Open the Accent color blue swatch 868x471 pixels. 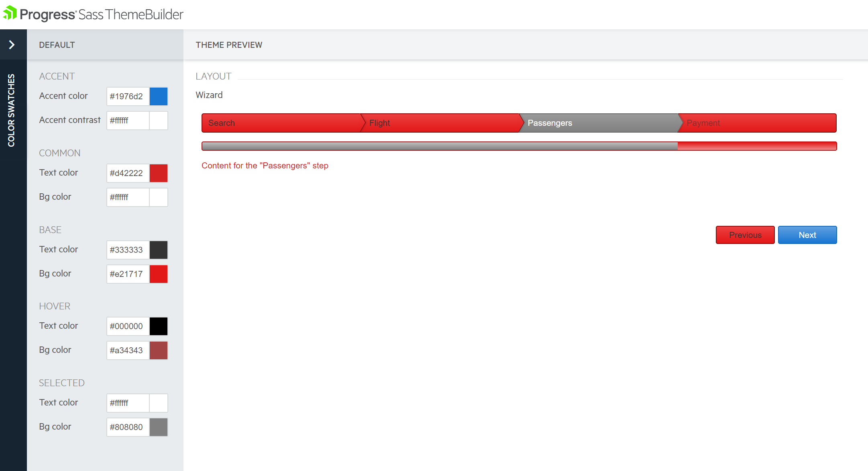tap(159, 96)
